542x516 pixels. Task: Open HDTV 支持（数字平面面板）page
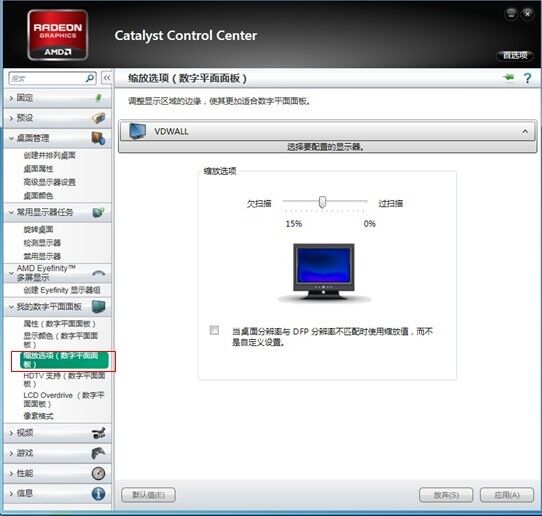click(x=64, y=379)
